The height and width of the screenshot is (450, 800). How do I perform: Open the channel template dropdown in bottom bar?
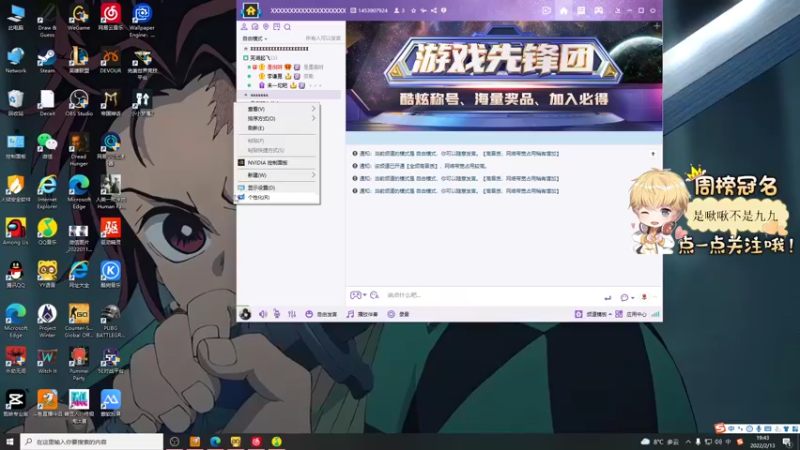[x=593, y=314]
